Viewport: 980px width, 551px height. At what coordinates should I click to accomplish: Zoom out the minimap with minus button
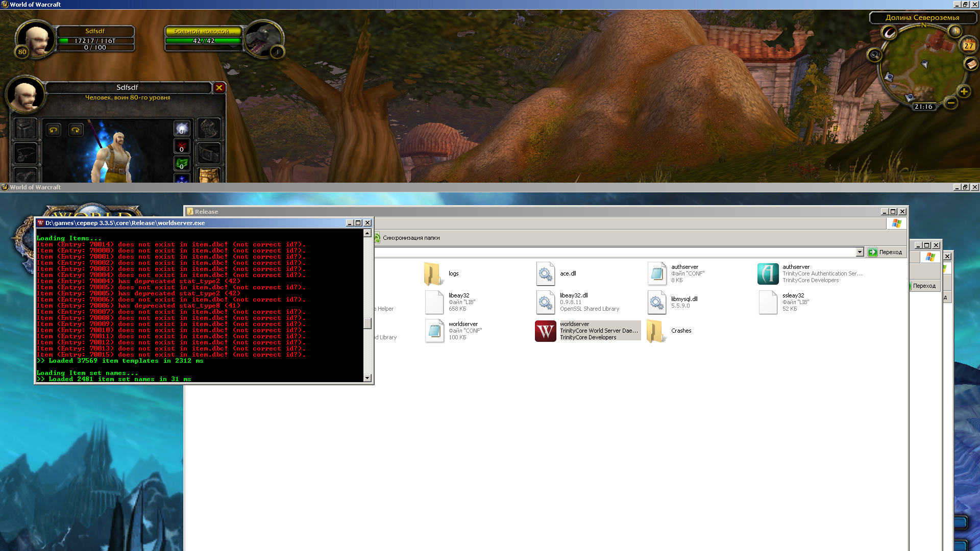click(950, 103)
